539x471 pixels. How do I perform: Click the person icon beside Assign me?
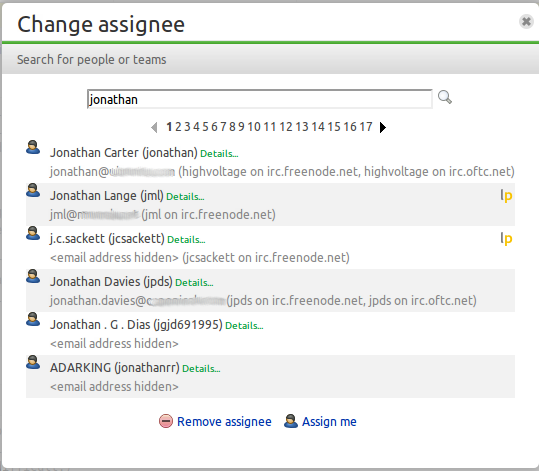click(291, 421)
